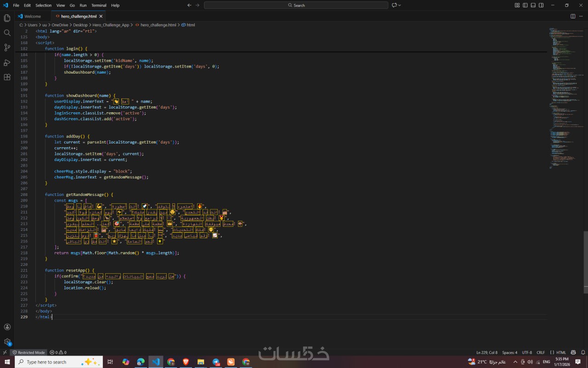Open the Selection menu
The image size is (588, 368).
coord(44,5)
